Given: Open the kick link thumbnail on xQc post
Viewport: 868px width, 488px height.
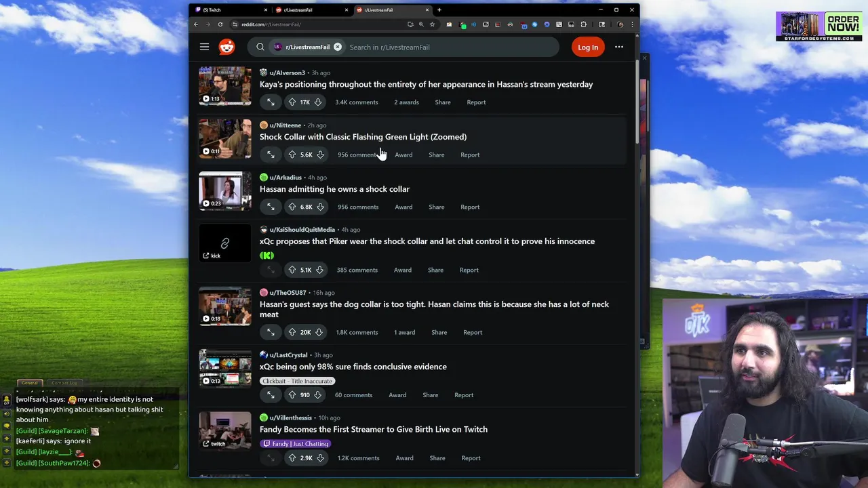Looking at the screenshot, I should coord(224,243).
